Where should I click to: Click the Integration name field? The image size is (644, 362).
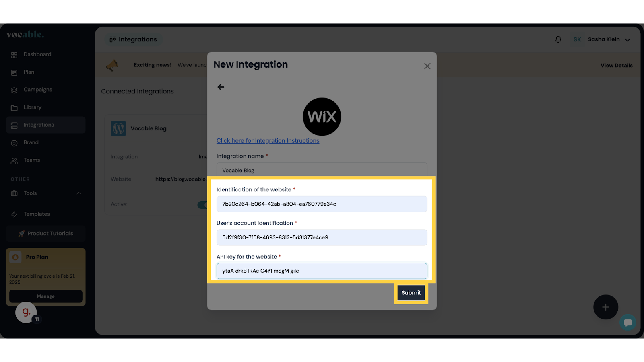322,170
